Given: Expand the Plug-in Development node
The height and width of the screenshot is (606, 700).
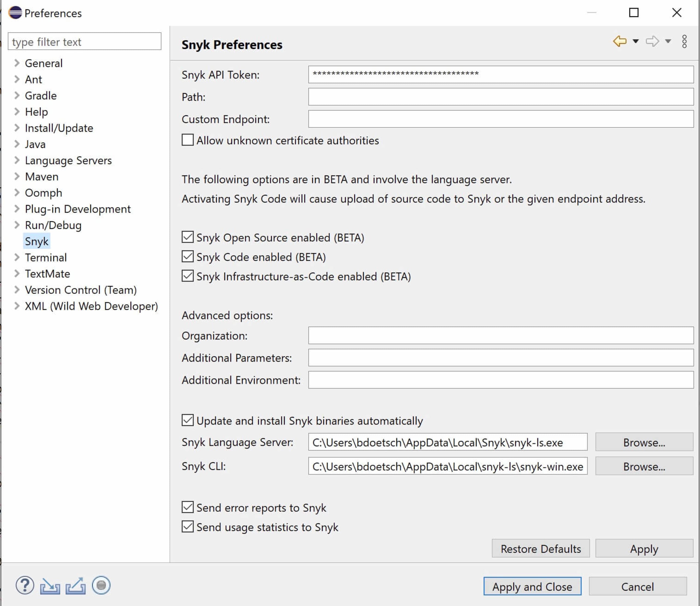Looking at the screenshot, I should [17, 209].
